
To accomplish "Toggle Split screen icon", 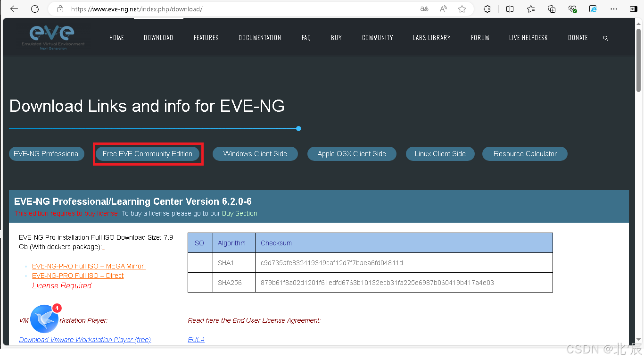I will point(510,9).
